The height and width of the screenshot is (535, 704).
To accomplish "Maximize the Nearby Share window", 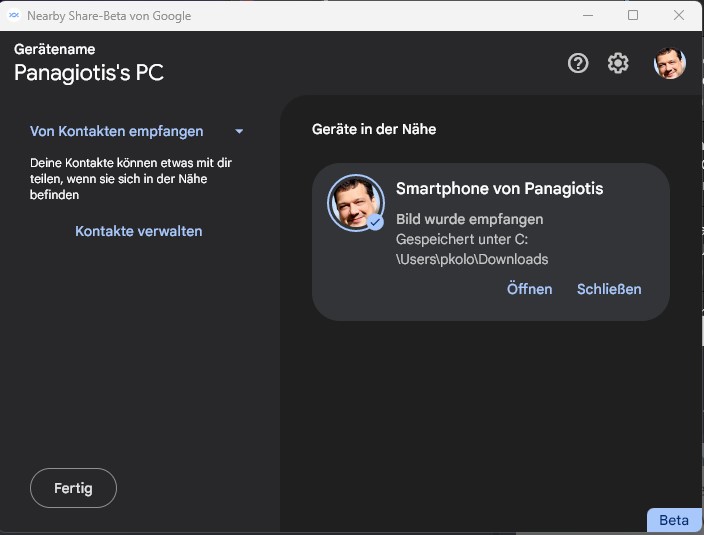I will (633, 15).
